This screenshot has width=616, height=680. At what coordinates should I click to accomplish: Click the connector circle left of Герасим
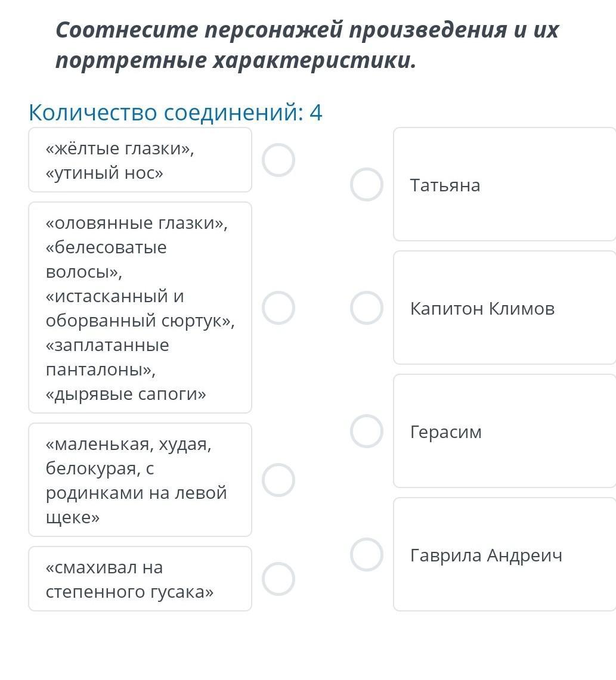(x=366, y=431)
